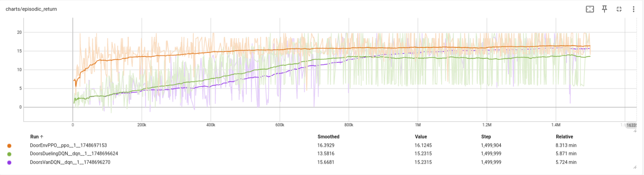Viewport: 644px width, 175px height.
Task: Click the 800k x-axis label
Action: pyautogui.click(x=349, y=124)
